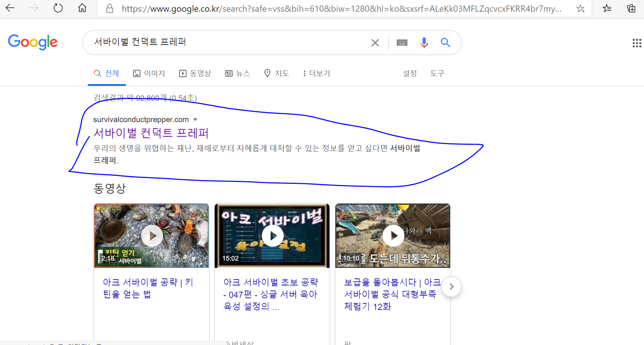Switch to the 이미지 tab
This screenshot has width=644, height=345.
click(149, 73)
